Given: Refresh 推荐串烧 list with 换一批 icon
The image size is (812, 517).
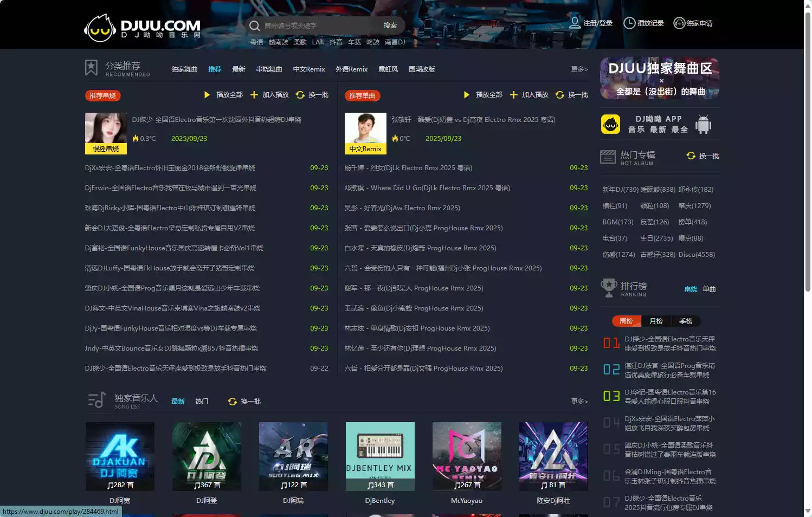Looking at the screenshot, I should (300, 95).
